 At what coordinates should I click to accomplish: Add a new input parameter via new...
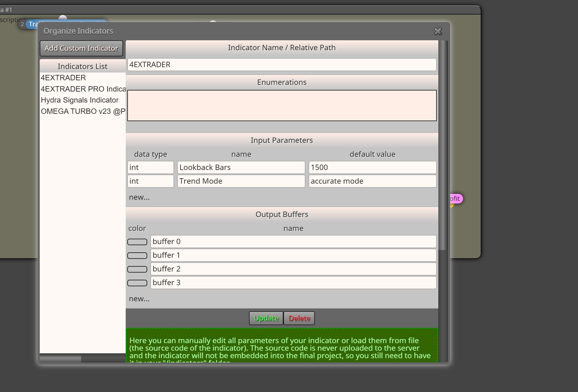(139, 197)
